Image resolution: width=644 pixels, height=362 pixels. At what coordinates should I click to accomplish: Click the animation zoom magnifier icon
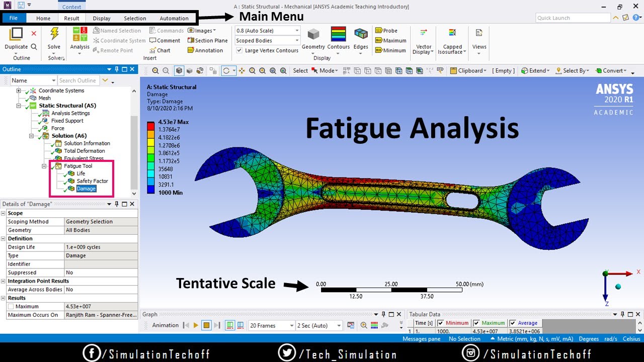[x=364, y=326]
